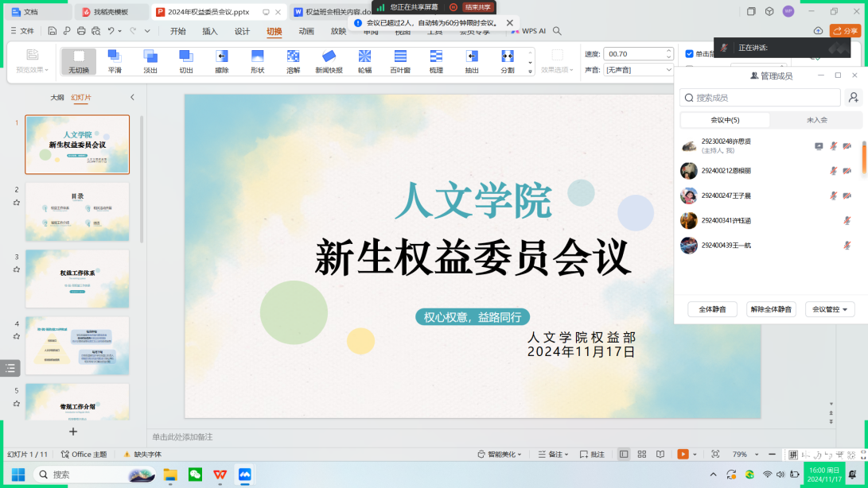The image size is (868, 488).
Task: Select the 平滑 (Smooth) transition effect
Action: coord(115,60)
